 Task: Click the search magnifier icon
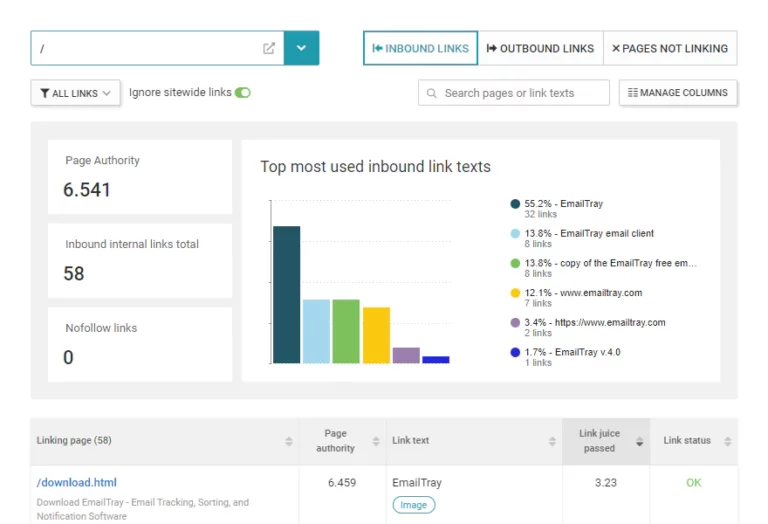tap(432, 93)
